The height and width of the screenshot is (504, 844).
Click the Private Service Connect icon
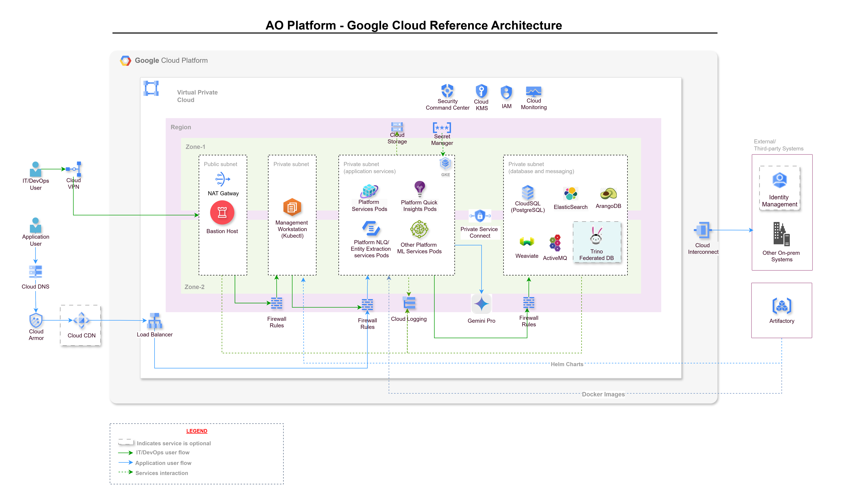click(x=480, y=216)
